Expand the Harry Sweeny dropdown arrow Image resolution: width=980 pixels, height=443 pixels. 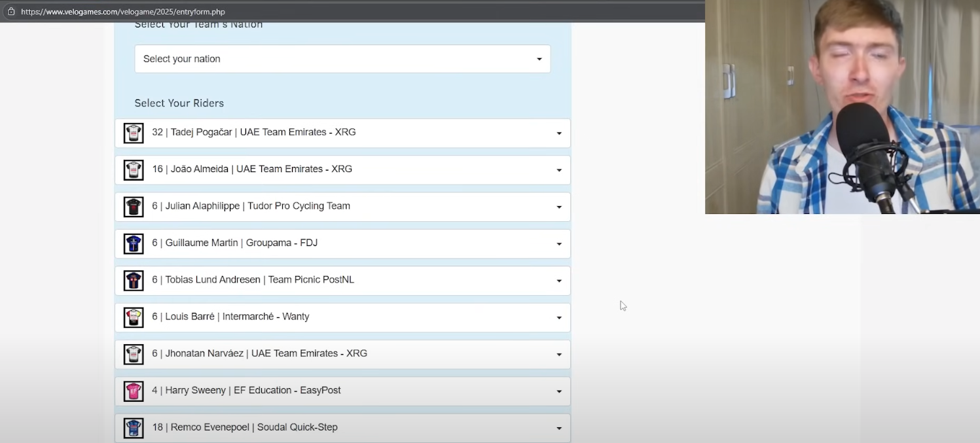pyautogui.click(x=558, y=392)
